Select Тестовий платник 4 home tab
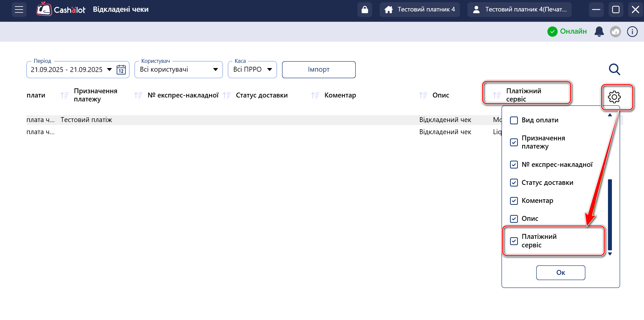Screen dimensions: 644x320 (420, 9)
